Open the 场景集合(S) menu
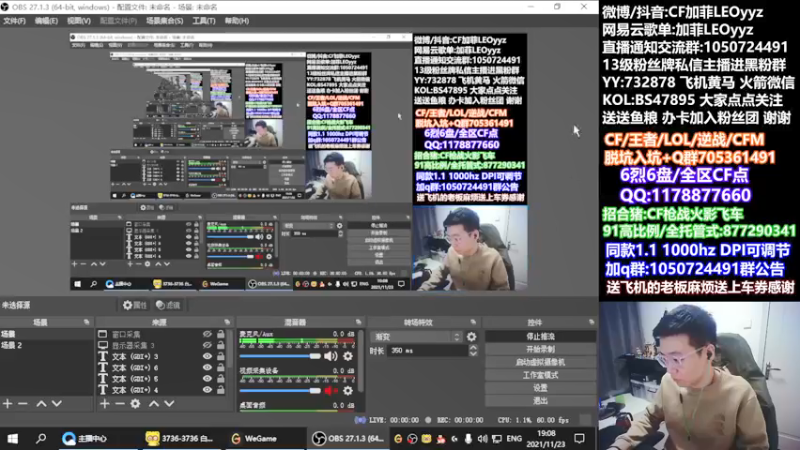Screen dimensions: 800x450 pyautogui.click(x=164, y=21)
